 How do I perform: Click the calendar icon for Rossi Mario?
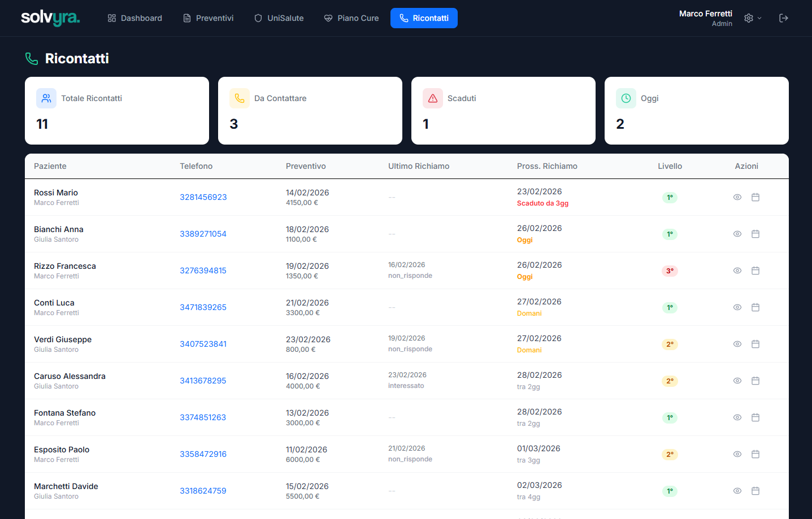(x=755, y=197)
